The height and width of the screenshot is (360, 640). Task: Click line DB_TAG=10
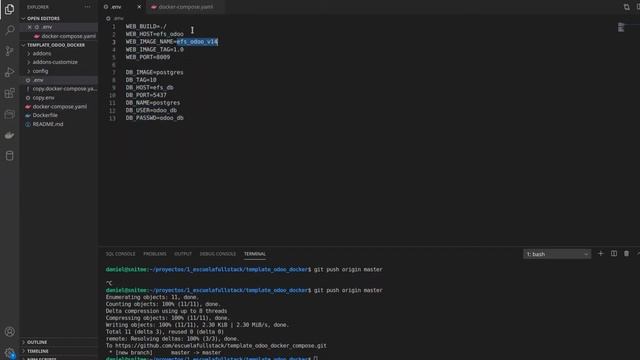[141, 80]
